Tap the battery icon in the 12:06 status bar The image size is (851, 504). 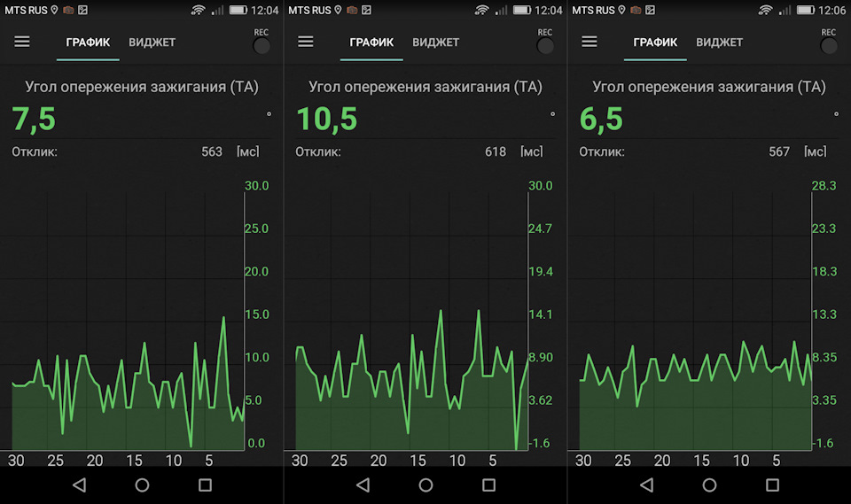pos(806,10)
